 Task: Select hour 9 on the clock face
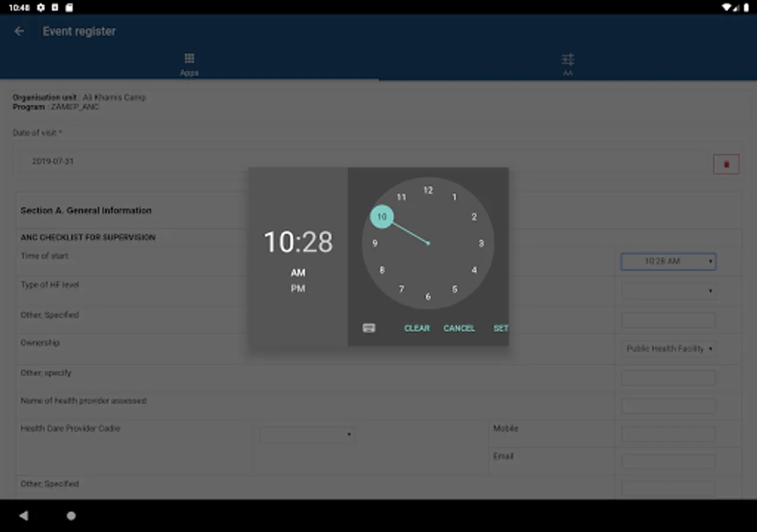pos(375,243)
